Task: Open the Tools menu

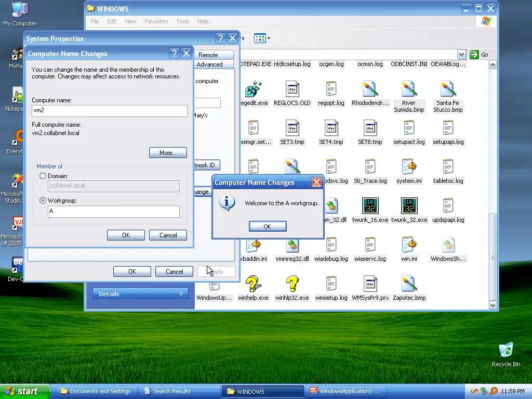Action: pos(182,21)
